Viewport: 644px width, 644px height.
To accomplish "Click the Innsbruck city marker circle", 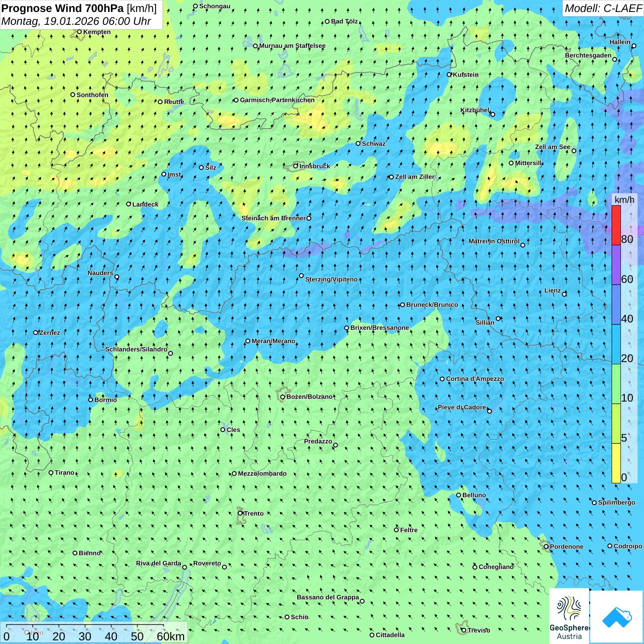I will coord(296,166).
